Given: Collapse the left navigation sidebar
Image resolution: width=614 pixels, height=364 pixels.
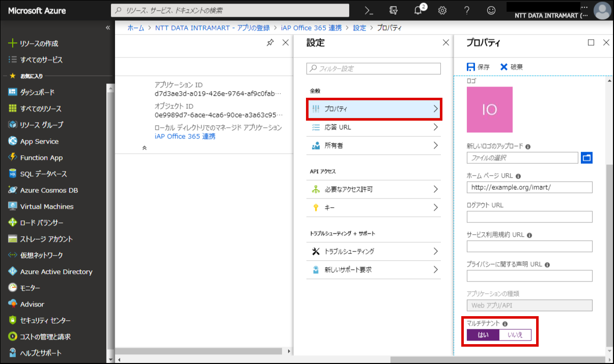Looking at the screenshot, I should (108, 27).
